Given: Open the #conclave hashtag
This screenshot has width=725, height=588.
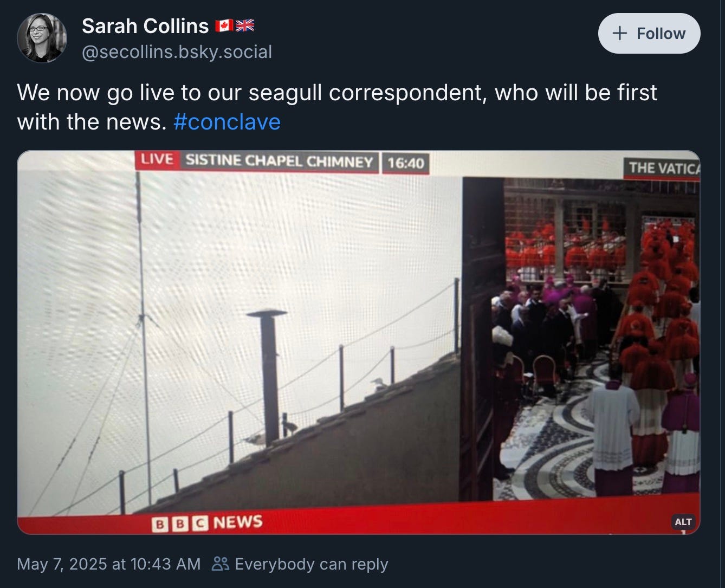Looking at the screenshot, I should (x=227, y=121).
